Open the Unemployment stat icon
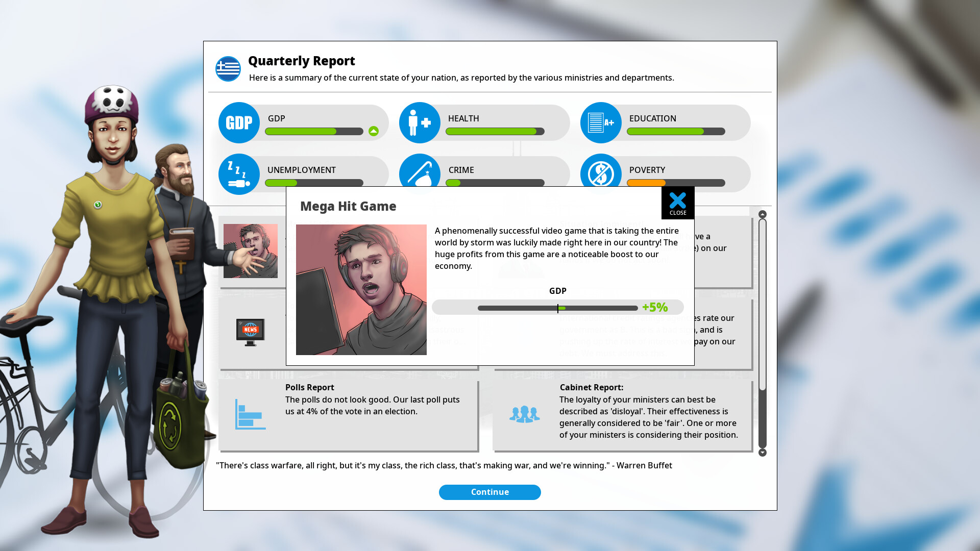This screenshot has width=980, height=551. [x=239, y=174]
